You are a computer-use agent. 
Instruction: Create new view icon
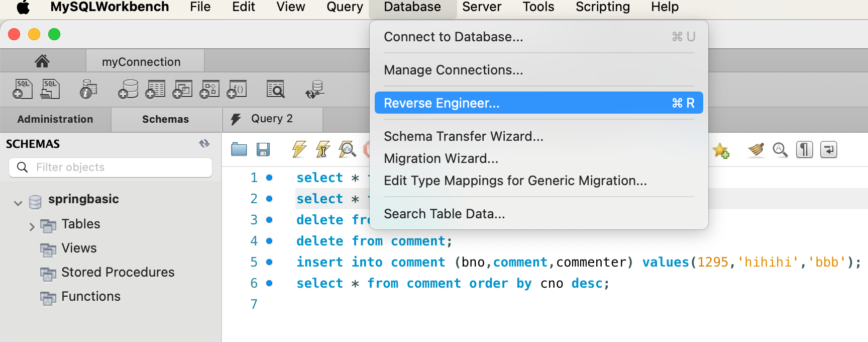tap(182, 90)
